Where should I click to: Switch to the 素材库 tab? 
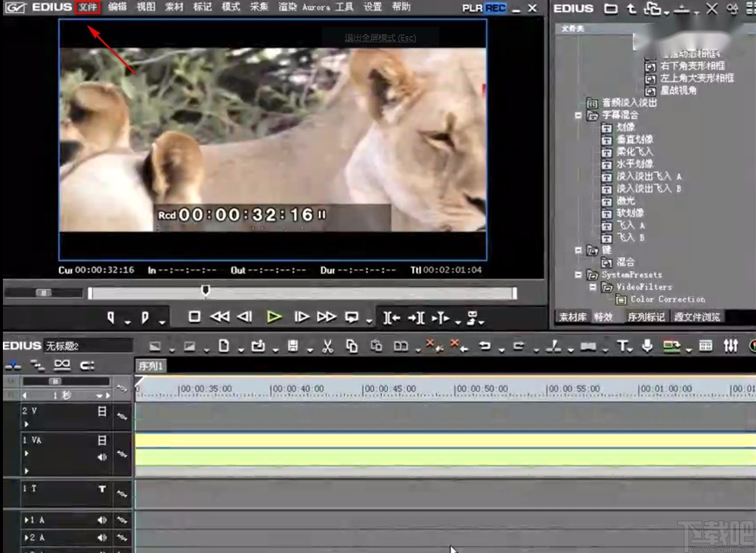[x=572, y=317]
